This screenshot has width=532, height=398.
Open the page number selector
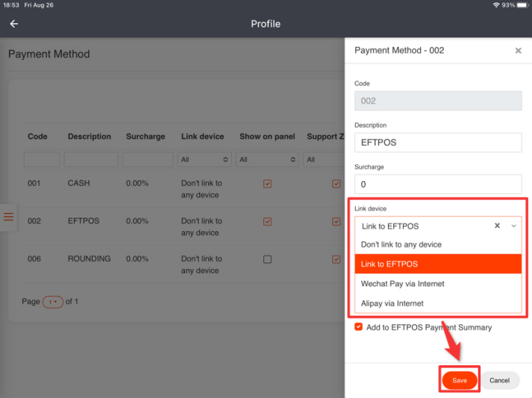click(53, 302)
